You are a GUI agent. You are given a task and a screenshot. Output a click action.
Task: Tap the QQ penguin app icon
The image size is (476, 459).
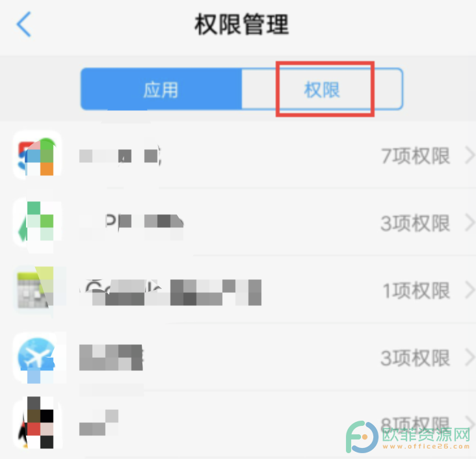(37, 424)
